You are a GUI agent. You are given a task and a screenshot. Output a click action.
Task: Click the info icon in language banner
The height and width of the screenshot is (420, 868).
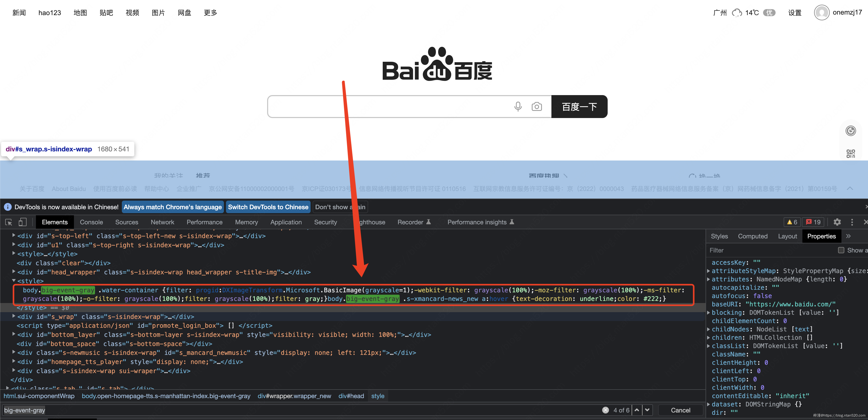(7, 207)
